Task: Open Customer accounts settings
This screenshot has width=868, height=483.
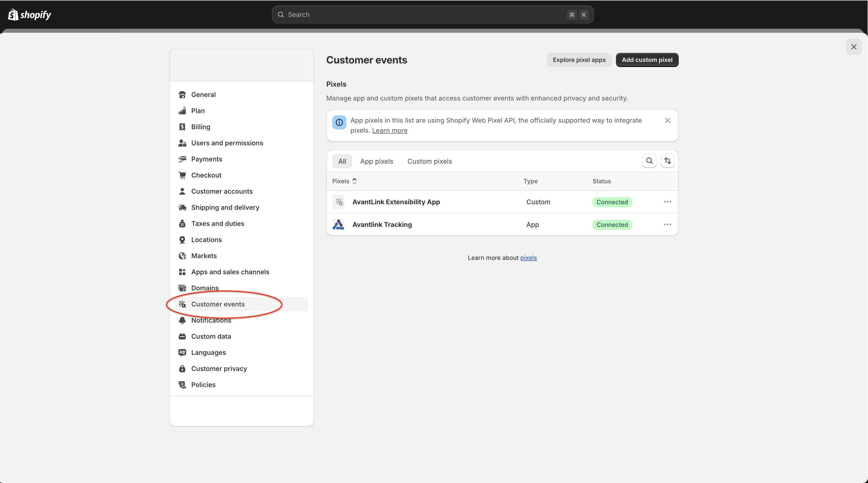Action: 242,191
